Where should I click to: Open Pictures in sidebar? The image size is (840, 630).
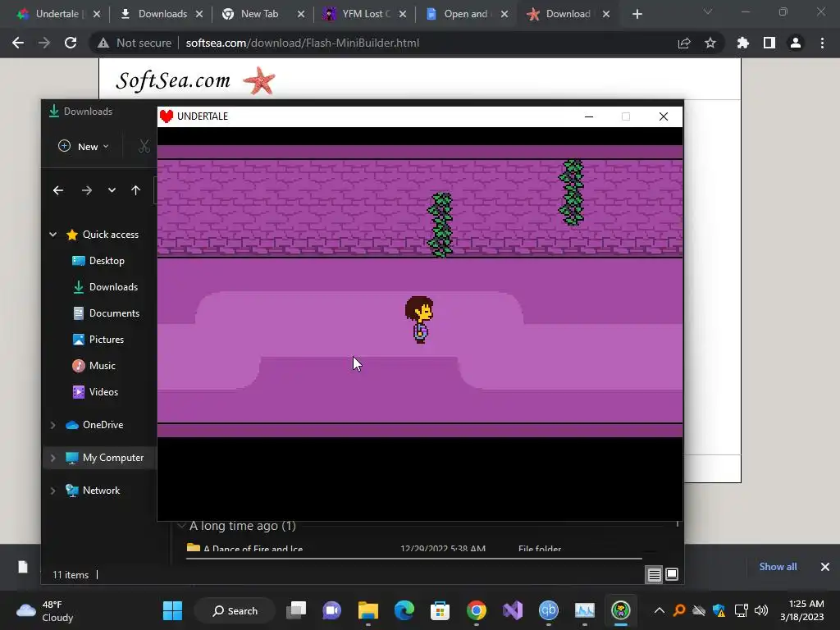(x=106, y=339)
